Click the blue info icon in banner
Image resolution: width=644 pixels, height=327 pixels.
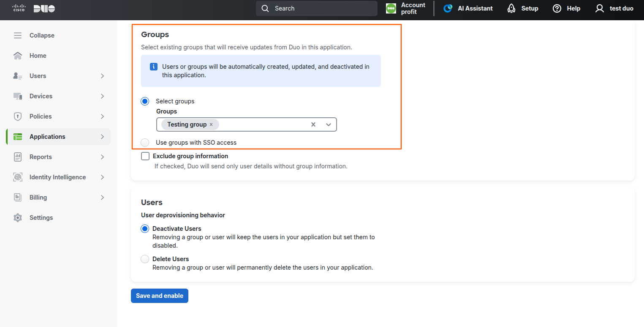154,67
